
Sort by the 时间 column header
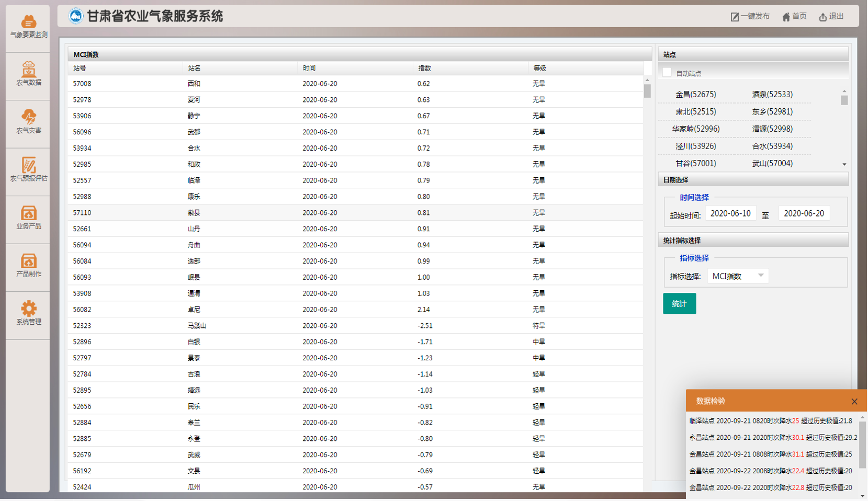(x=355, y=68)
